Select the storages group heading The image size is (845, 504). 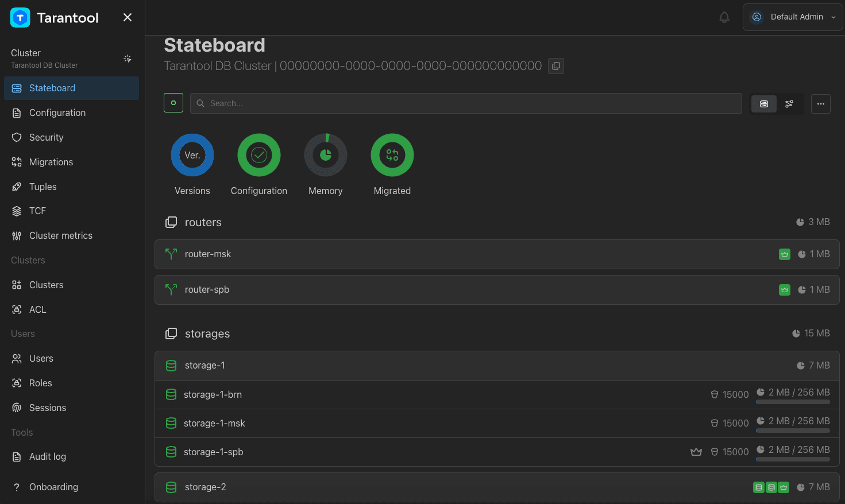(x=207, y=334)
